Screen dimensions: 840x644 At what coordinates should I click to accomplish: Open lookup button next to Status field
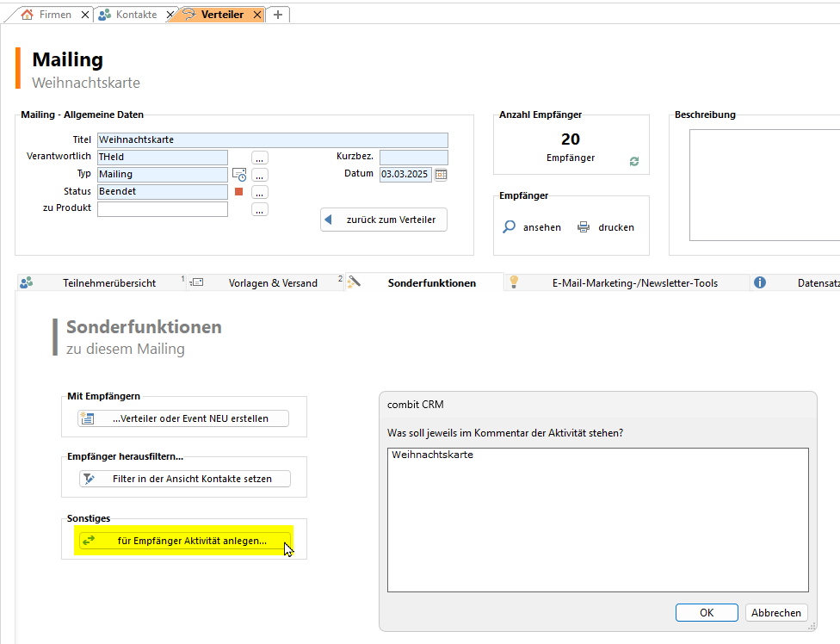[260, 192]
